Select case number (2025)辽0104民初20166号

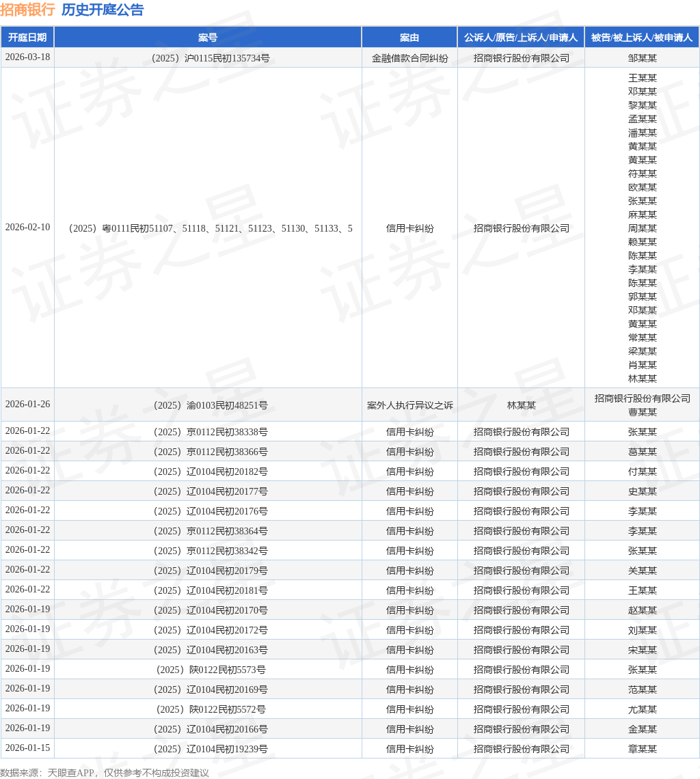point(208,729)
